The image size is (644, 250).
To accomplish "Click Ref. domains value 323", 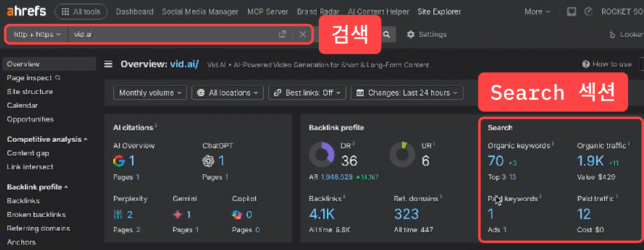I will tap(407, 214).
